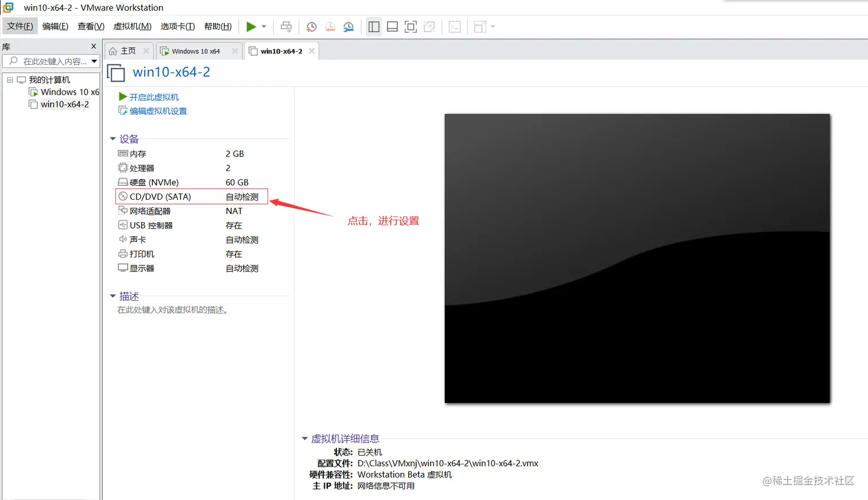
Task: Click the NAT value for network adapter
Action: tap(234, 211)
